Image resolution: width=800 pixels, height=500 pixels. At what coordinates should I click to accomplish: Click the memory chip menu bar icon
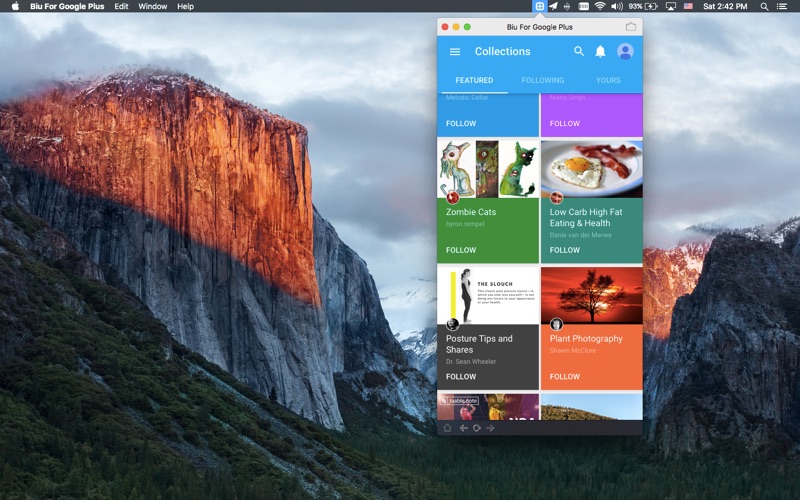(x=584, y=6)
